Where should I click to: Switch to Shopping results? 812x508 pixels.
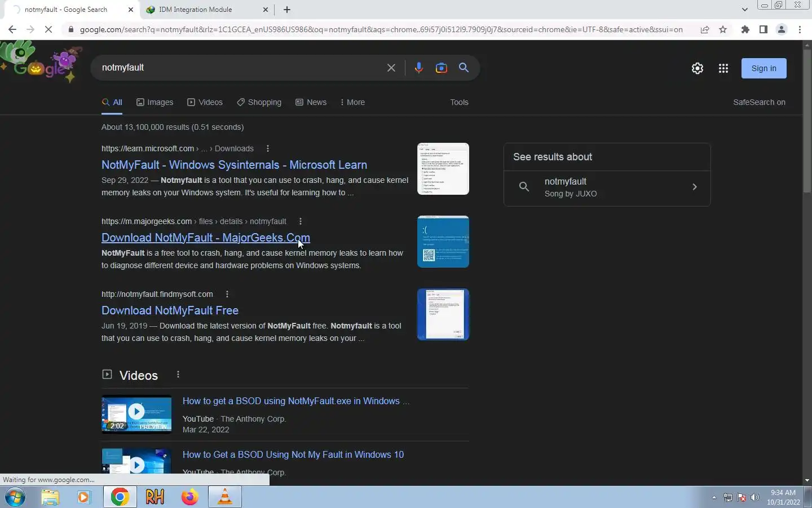(259, 102)
